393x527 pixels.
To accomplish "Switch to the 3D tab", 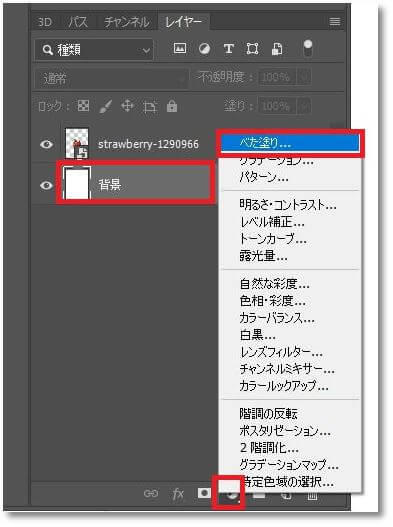I will (x=45, y=22).
